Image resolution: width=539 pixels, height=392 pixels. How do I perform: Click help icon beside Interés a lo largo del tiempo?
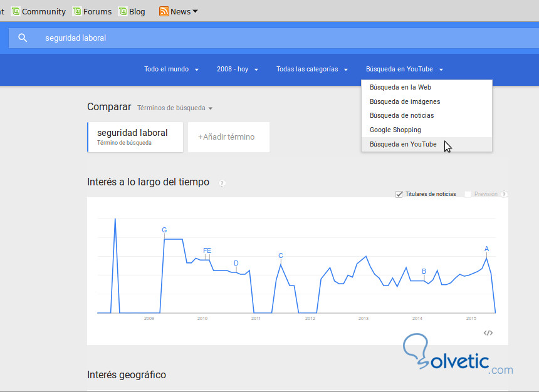222,183
